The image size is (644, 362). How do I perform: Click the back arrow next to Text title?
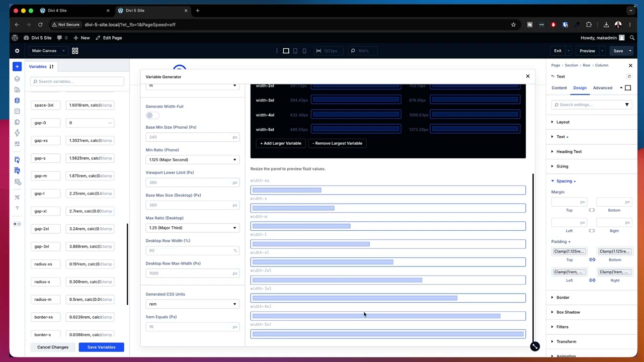pyautogui.click(x=553, y=76)
